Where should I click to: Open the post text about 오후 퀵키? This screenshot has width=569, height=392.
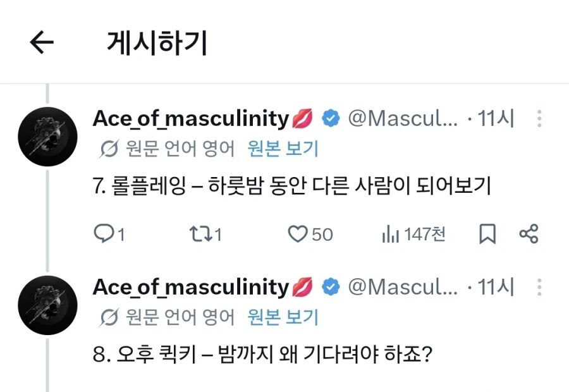click(262, 354)
